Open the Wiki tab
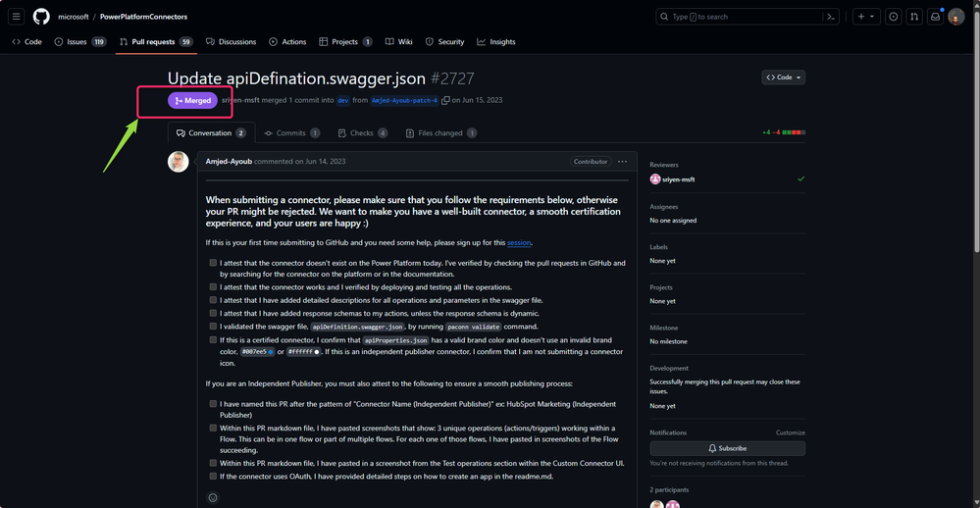Viewport: 980px width, 508px height. click(398, 42)
